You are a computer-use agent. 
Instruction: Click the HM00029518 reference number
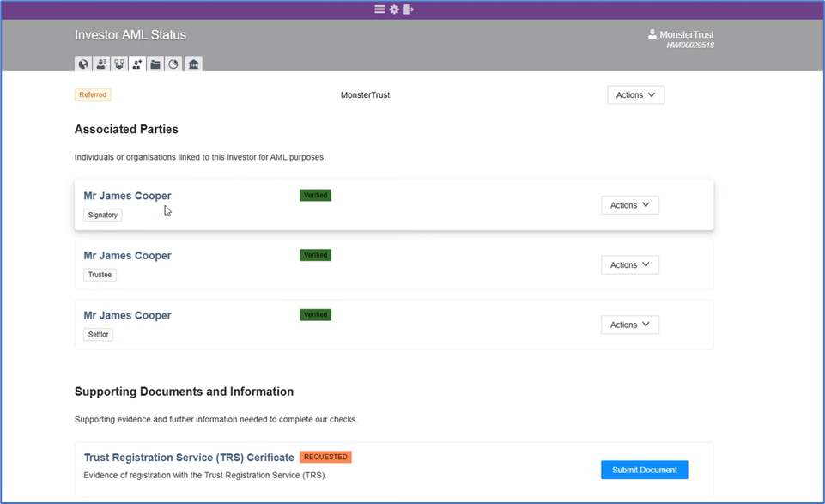point(690,46)
